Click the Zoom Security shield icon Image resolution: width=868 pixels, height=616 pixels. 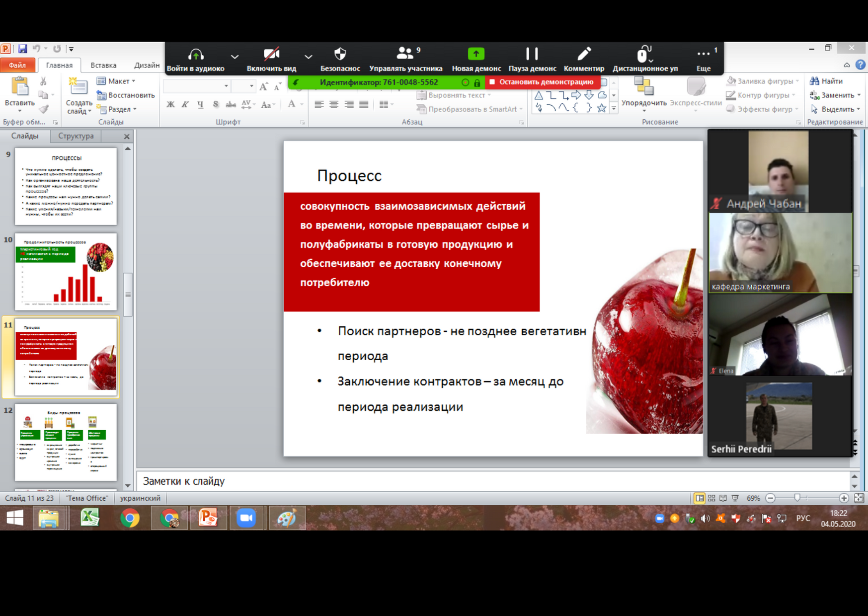click(x=340, y=54)
